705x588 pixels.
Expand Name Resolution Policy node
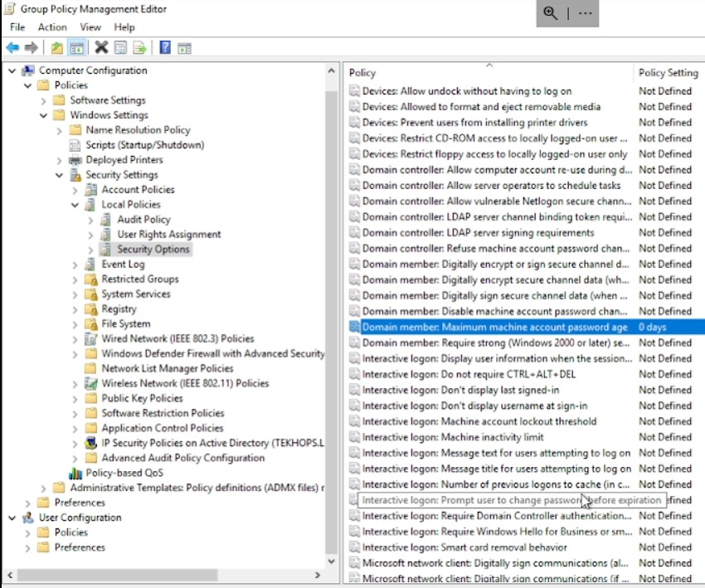coord(60,130)
